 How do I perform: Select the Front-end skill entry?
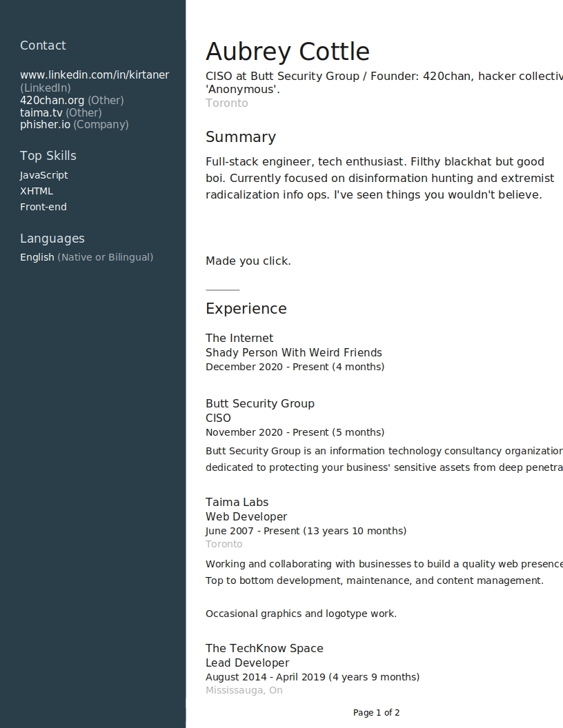tap(43, 207)
